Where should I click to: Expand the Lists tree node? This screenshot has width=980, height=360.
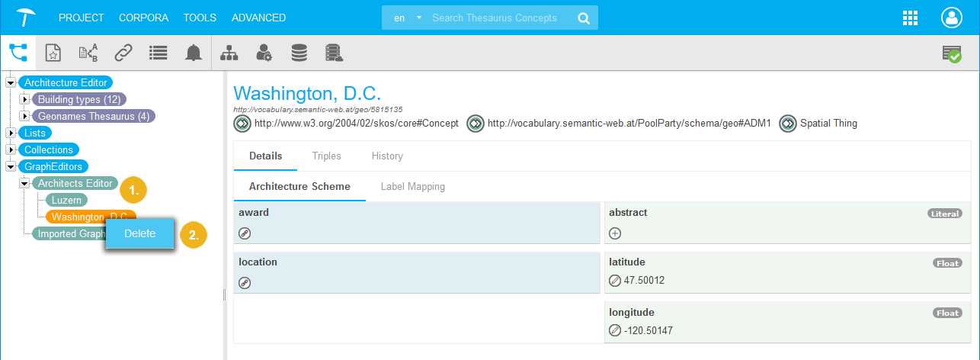[11, 133]
